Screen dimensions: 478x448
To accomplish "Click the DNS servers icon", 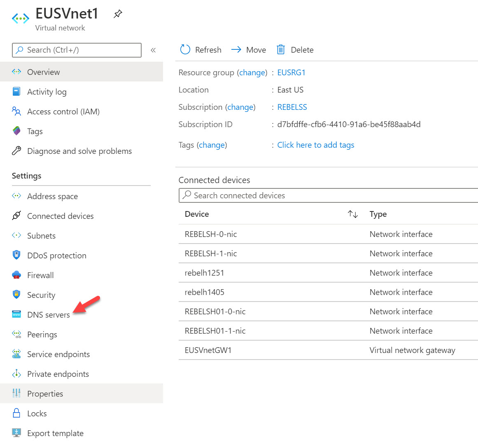I will (x=16, y=314).
